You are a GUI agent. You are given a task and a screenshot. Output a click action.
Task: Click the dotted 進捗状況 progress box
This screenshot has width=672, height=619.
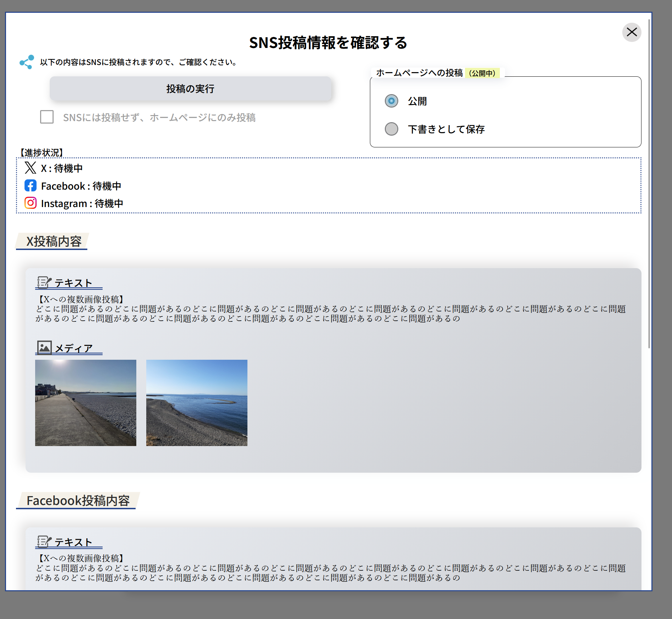pos(327,185)
